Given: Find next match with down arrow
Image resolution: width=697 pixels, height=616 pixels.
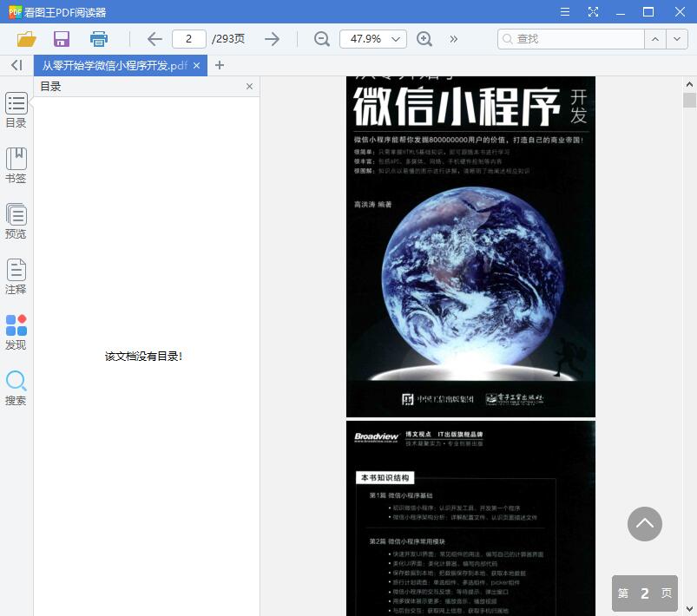Looking at the screenshot, I should (677, 39).
